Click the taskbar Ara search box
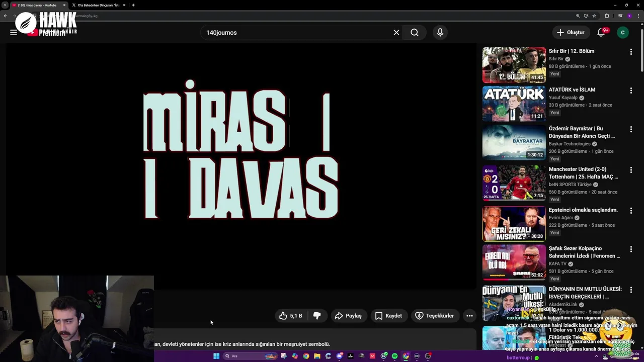The image size is (644, 362). (250, 356)
